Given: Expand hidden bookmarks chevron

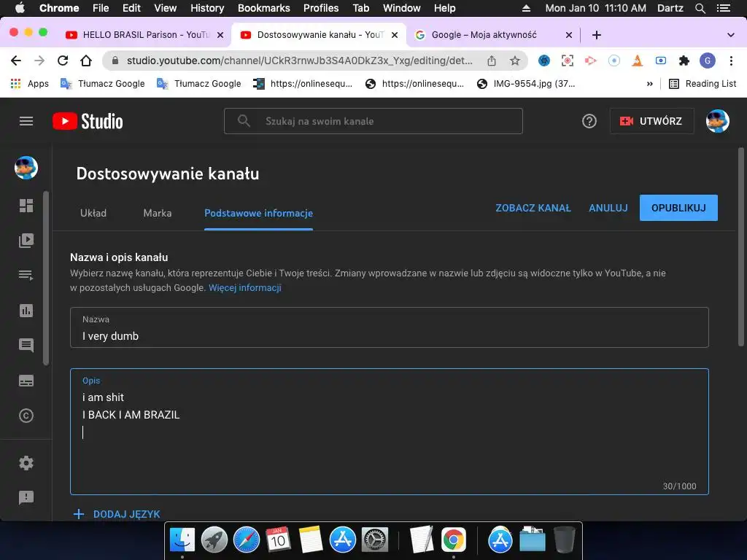Looking at the screenshot, I should (x=649, y=84).
